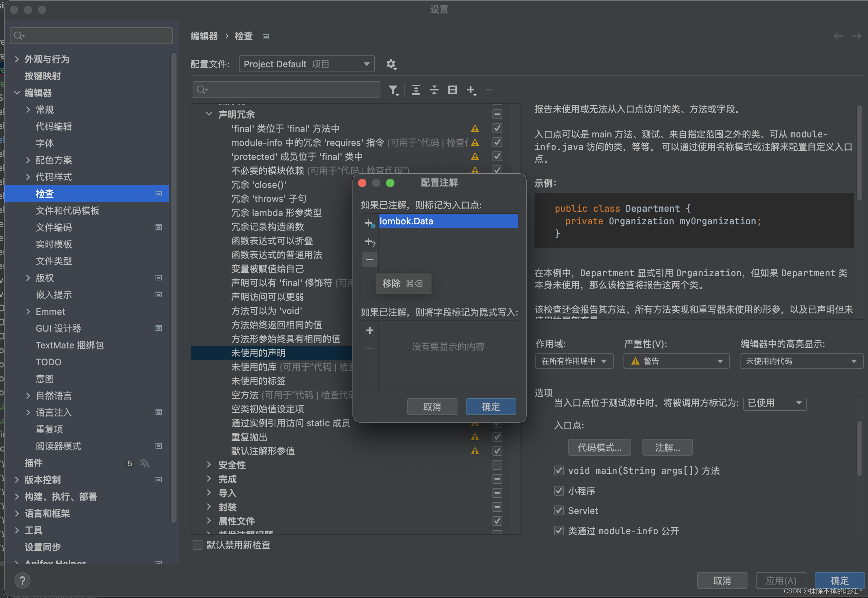Click the add wildcard annotation plus icon
The image size is (868, 598).
coord(370,242)
